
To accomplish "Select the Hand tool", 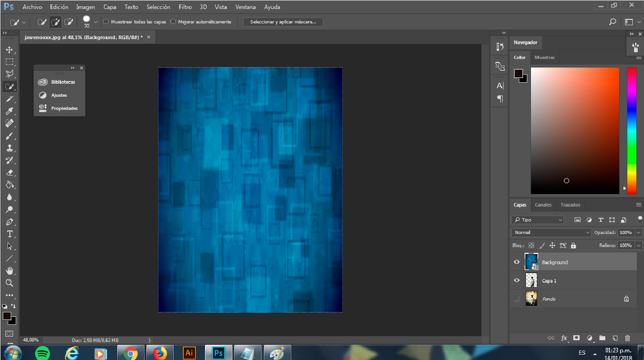I will [9, 271].
